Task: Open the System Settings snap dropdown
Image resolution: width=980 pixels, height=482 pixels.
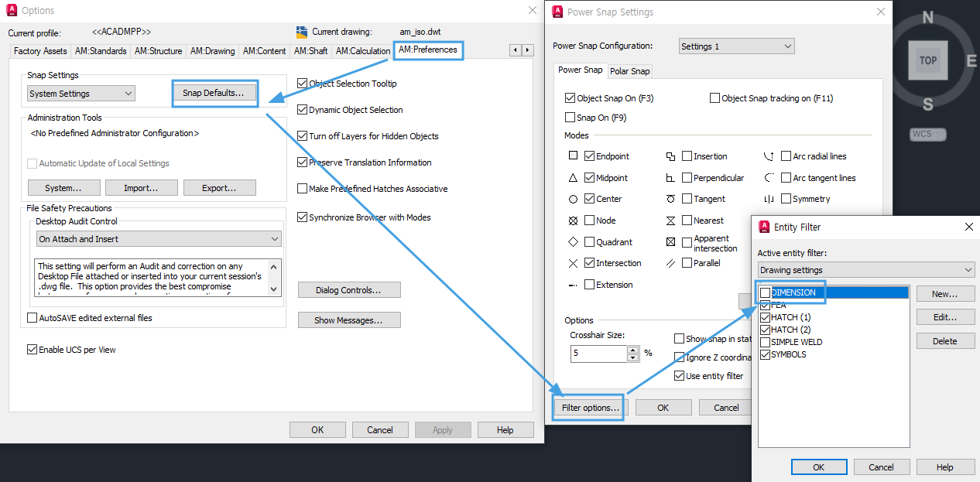Action: (x=81, y=94)
